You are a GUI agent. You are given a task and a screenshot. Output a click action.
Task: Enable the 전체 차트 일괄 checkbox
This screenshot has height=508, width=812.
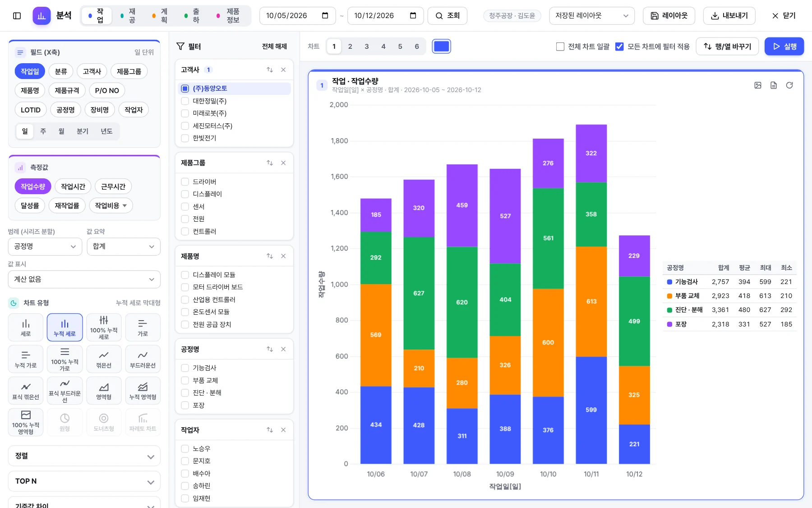click(x=560, y=47)
